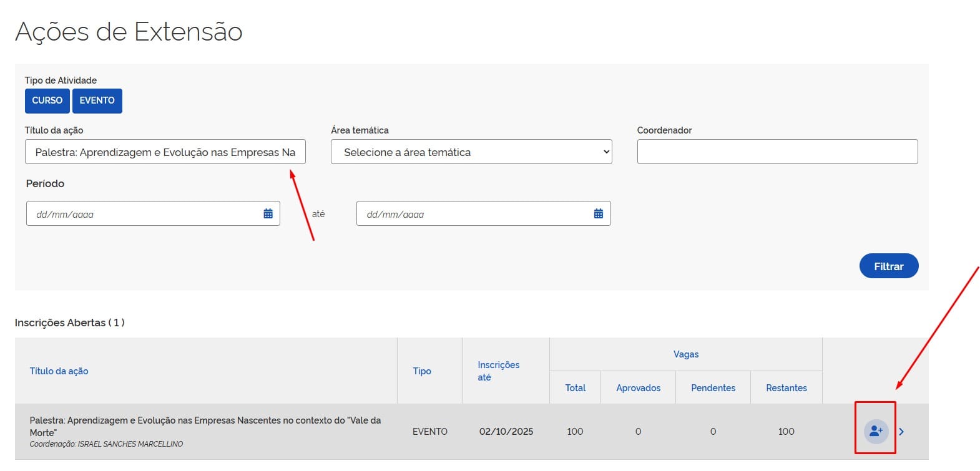Focus the Coordenador input field

coord(777,152)
